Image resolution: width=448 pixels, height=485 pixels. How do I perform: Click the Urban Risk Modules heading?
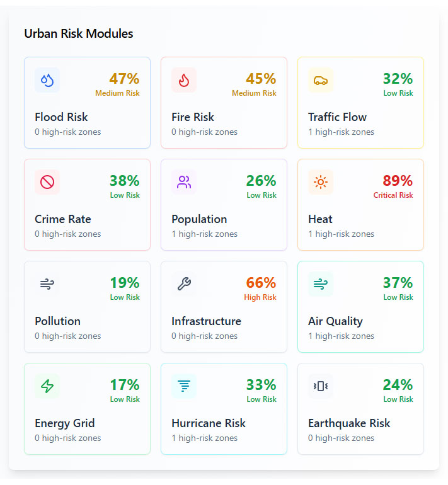[79, 34]
